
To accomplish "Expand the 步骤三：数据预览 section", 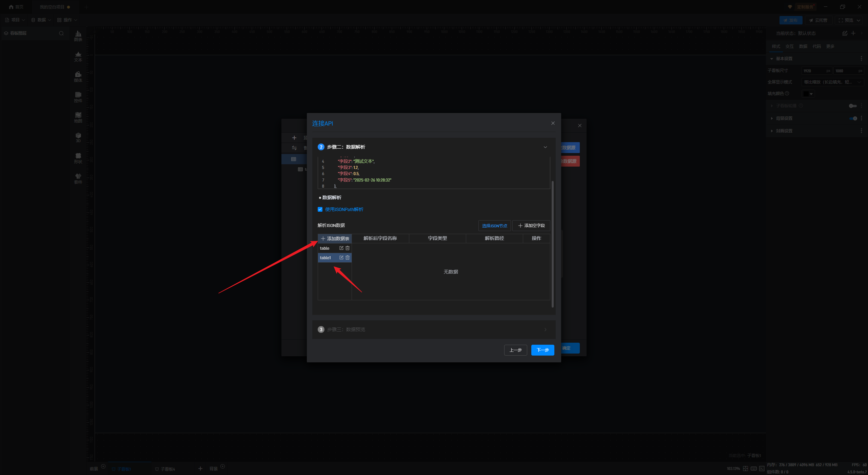I will 545,329.
